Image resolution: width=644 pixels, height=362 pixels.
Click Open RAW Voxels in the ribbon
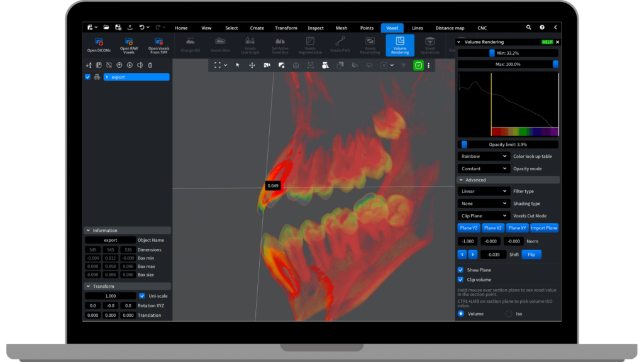[129, 42]
